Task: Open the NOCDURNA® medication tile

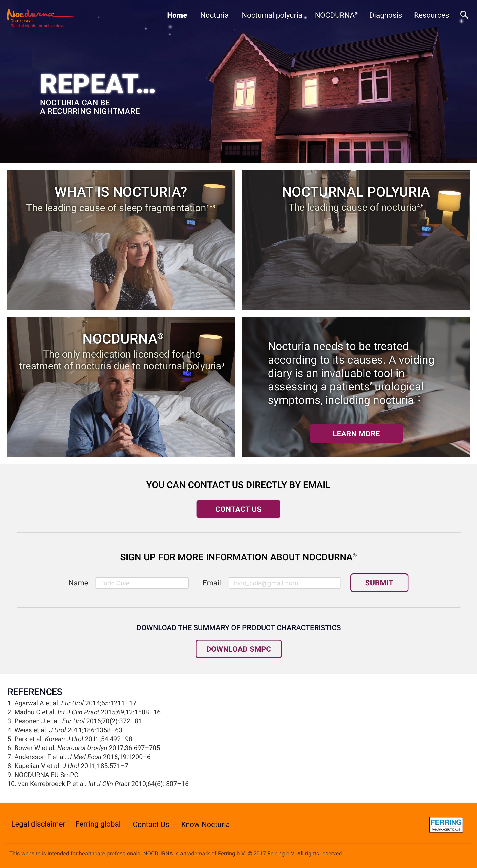Action: pos(121,387)
